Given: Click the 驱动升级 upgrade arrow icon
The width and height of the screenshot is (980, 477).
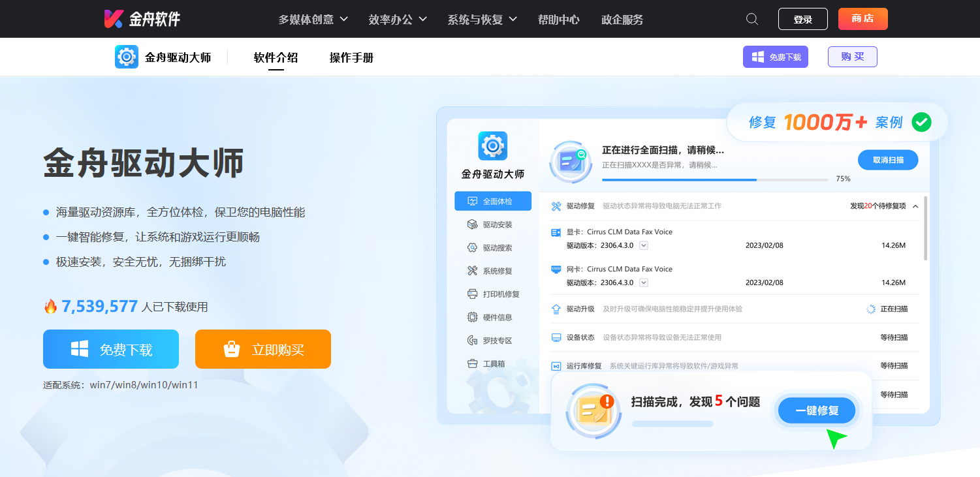Looking at the screenshot, I should click(x=556, y=309).
